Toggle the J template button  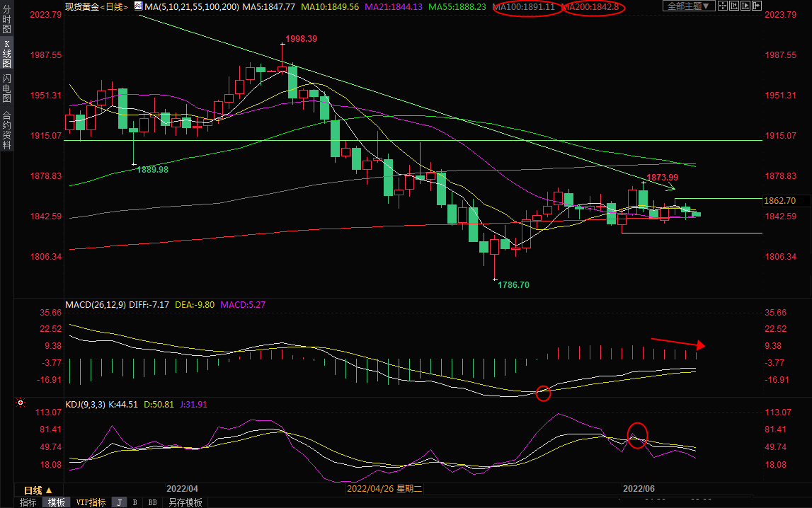coord(119,502)
